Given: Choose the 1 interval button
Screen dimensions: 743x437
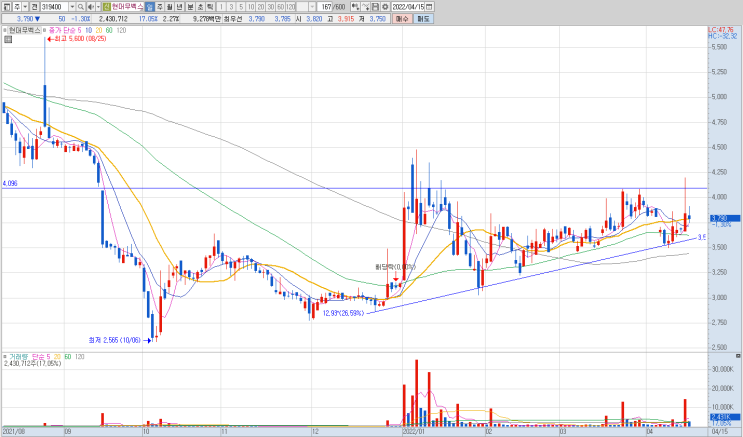Looking at the screenshot, I should click(221, 7).
